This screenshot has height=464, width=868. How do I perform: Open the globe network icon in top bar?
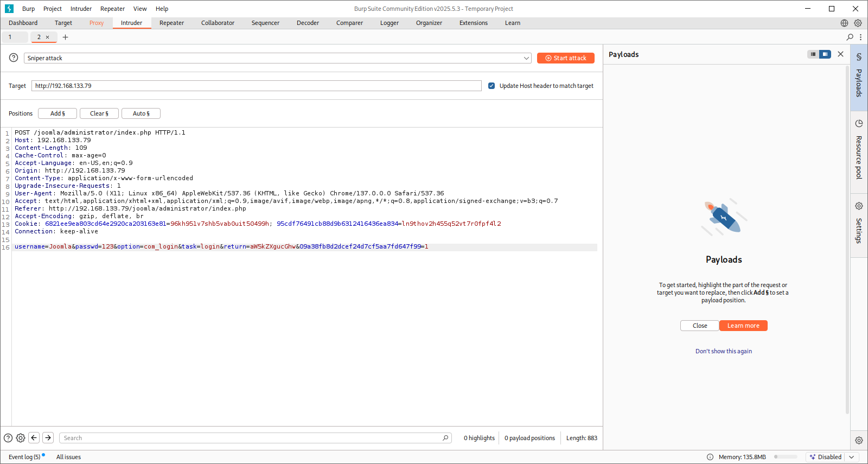pyautogui.click(x=844, y=23)
